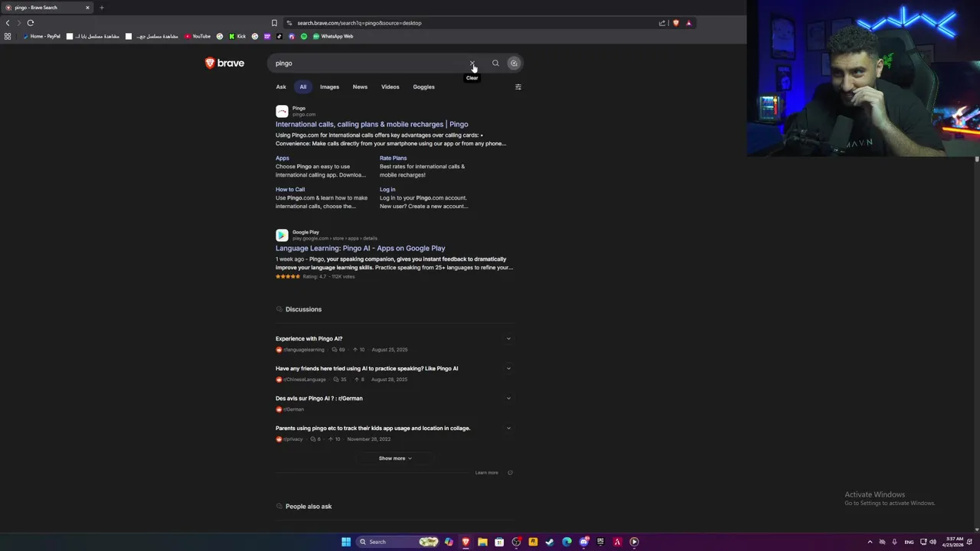Open the Spotify bookmark icon
980x551 pixels.
click(x=304, y=37)
